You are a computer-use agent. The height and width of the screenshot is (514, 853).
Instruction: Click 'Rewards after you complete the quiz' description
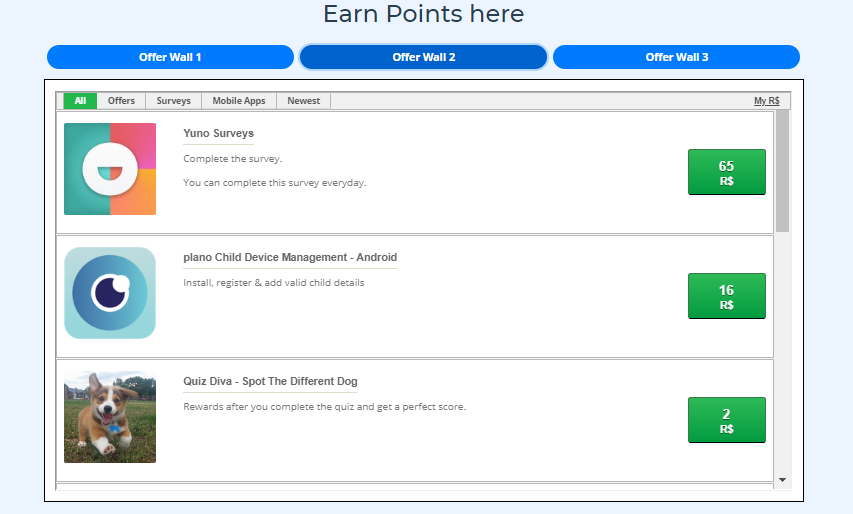pos(324,407)
